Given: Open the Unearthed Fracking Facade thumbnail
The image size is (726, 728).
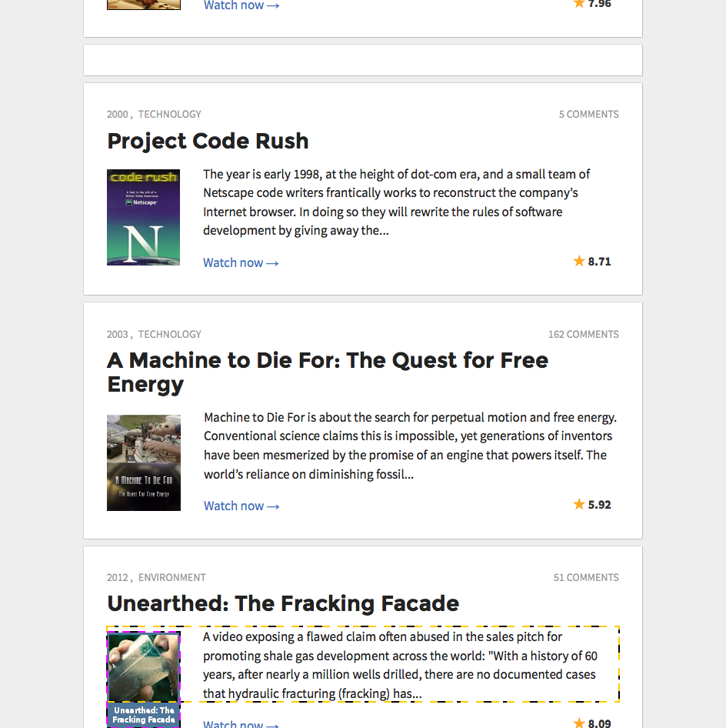Looking at the screenshot, I should 143,680.
